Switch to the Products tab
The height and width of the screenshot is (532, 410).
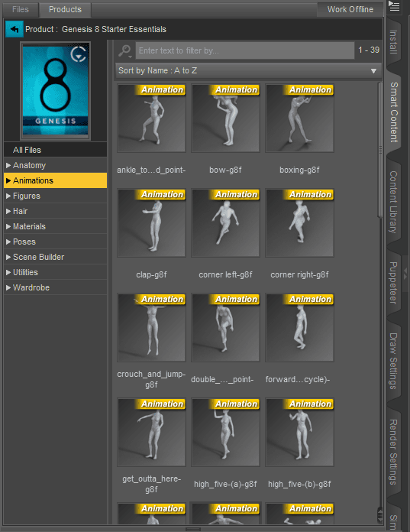(65, 9)
